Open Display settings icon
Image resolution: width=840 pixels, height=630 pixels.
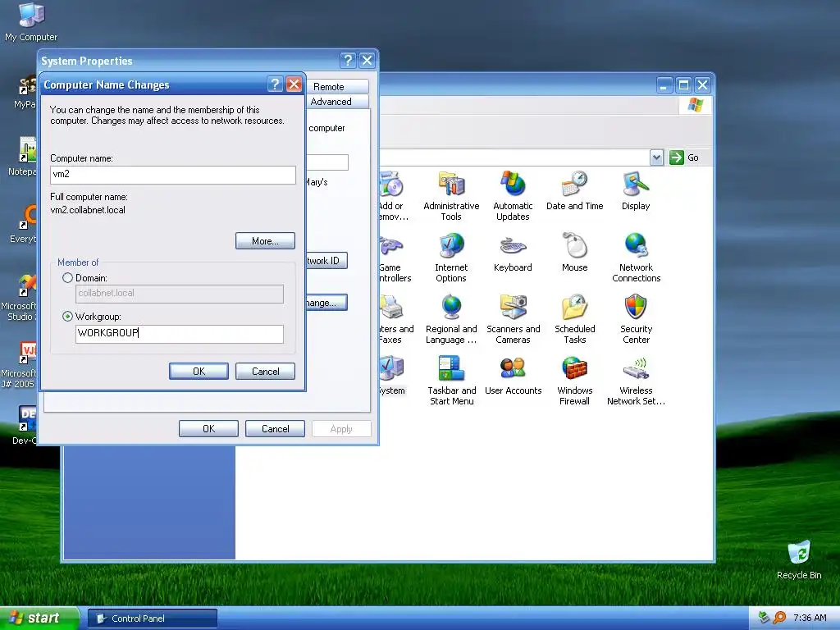636,191
